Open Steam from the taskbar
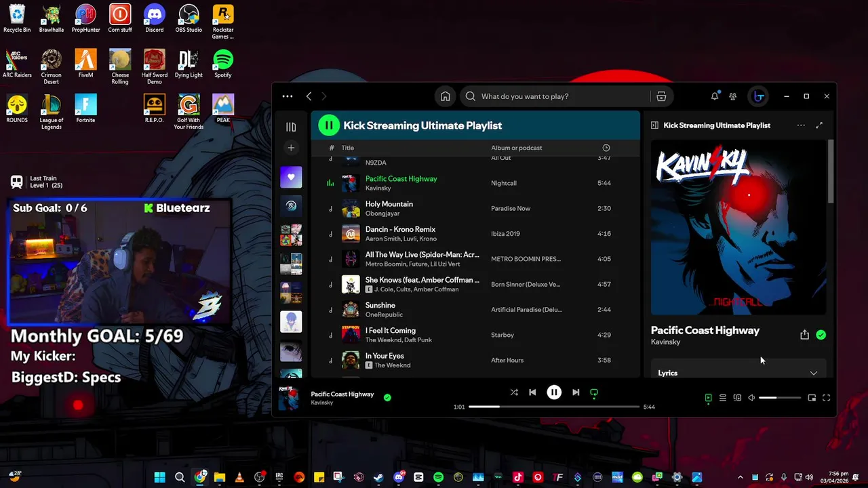 click(x=378, y=477)
